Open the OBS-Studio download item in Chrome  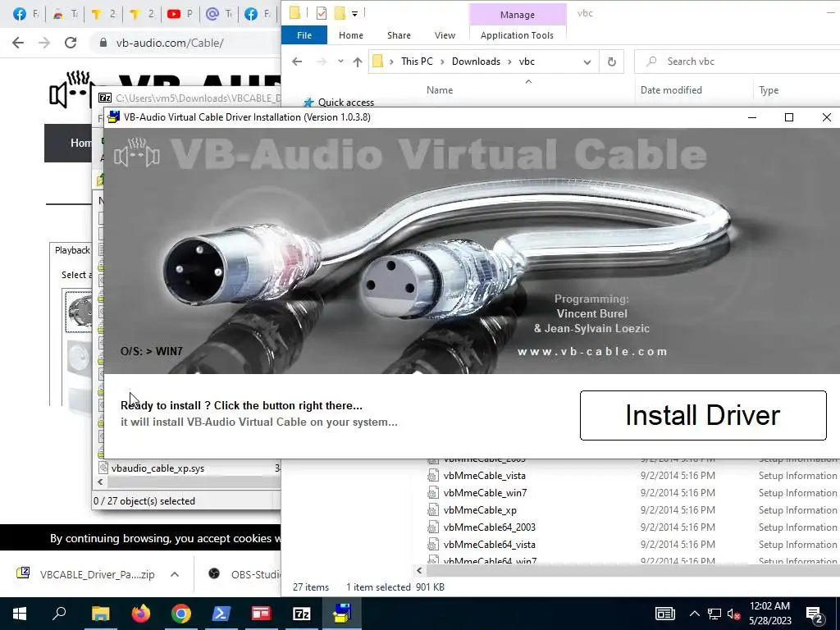coord(244,574)
